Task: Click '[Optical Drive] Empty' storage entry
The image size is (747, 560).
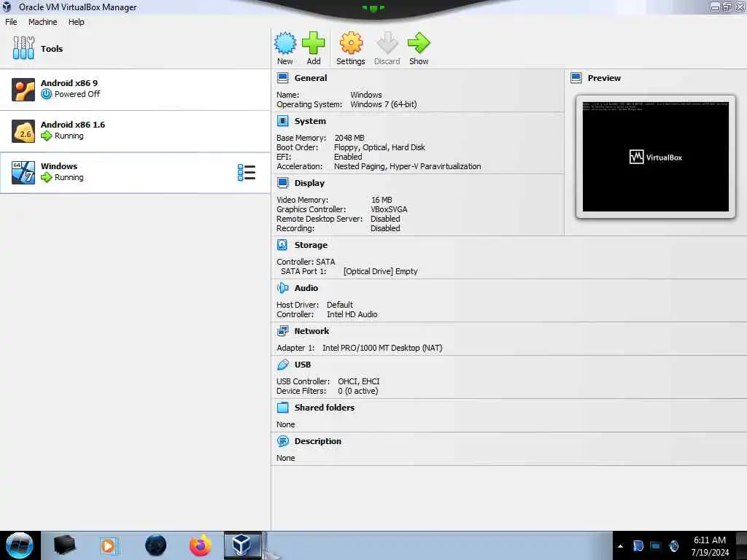Action: point(380,271)
